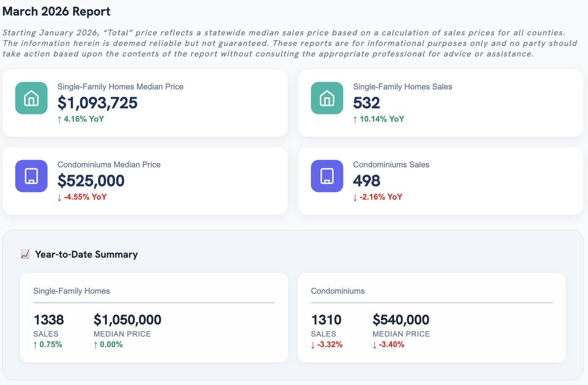Select the Single-Family Homes year-to-date card title

(x=72, y=291)
